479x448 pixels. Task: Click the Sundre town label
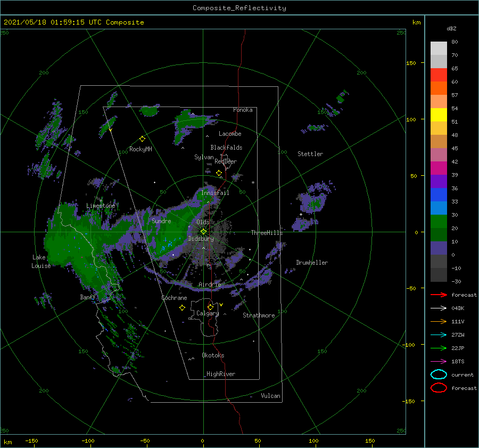pyautogui.click(x=161, y=221)
